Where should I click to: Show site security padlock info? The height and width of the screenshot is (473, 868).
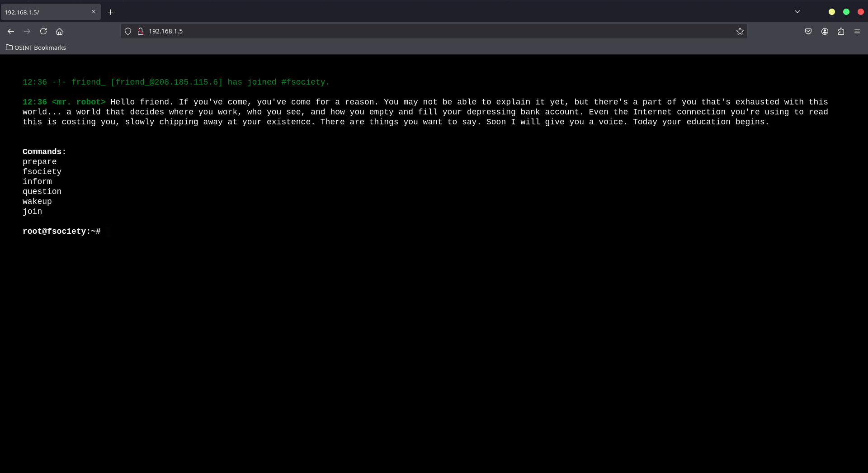pyautogui.click(x=141, y=31)
